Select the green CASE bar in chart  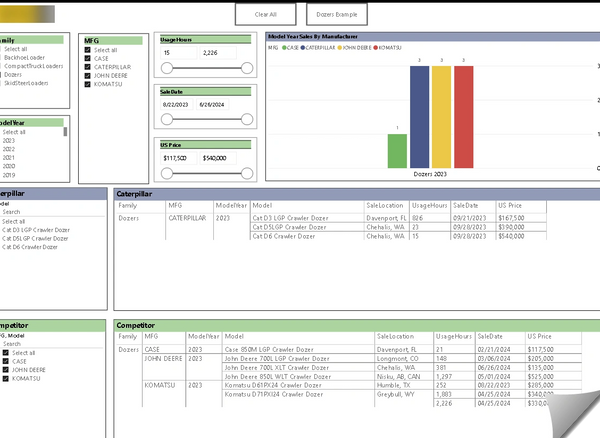[x=397, y=151]
